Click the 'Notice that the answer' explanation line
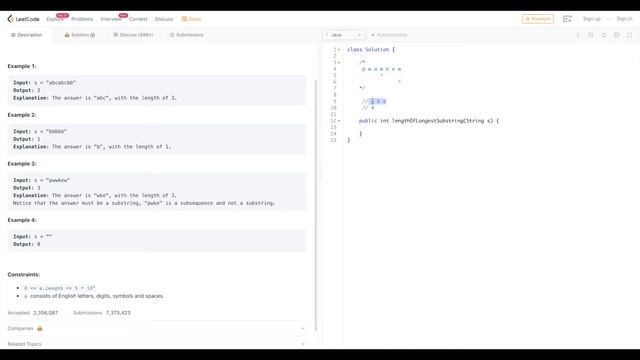Image resolution: width=640 pixels, height=360 pixels. pyautogui.click(x=144, y=203)
